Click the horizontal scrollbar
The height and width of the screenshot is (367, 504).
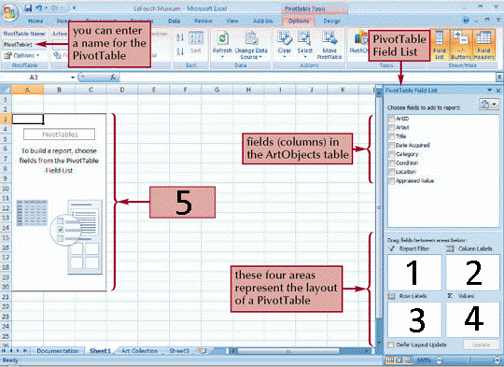point(288,351)
